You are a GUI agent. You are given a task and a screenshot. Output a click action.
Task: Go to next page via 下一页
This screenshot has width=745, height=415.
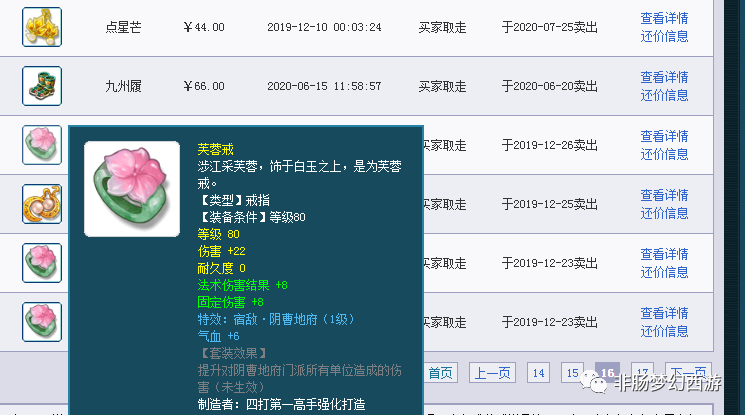688,373
